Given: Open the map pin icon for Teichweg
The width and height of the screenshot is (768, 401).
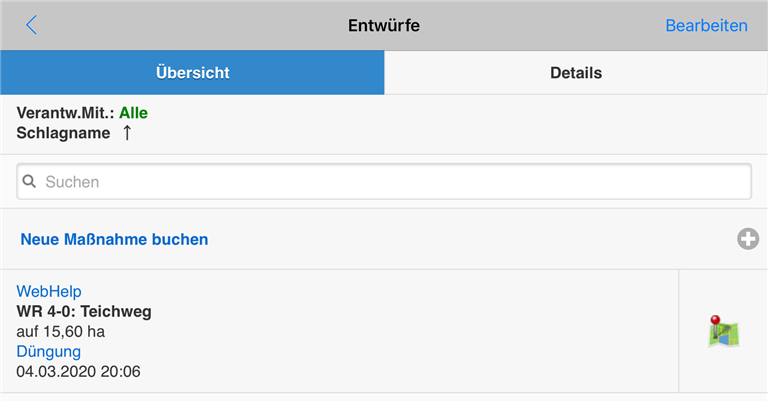Looking at the screenshot, I should pos(723,332).
